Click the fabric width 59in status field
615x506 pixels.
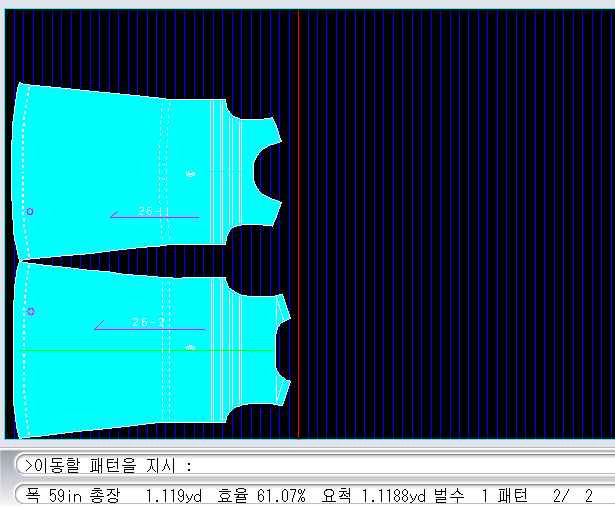46,495
